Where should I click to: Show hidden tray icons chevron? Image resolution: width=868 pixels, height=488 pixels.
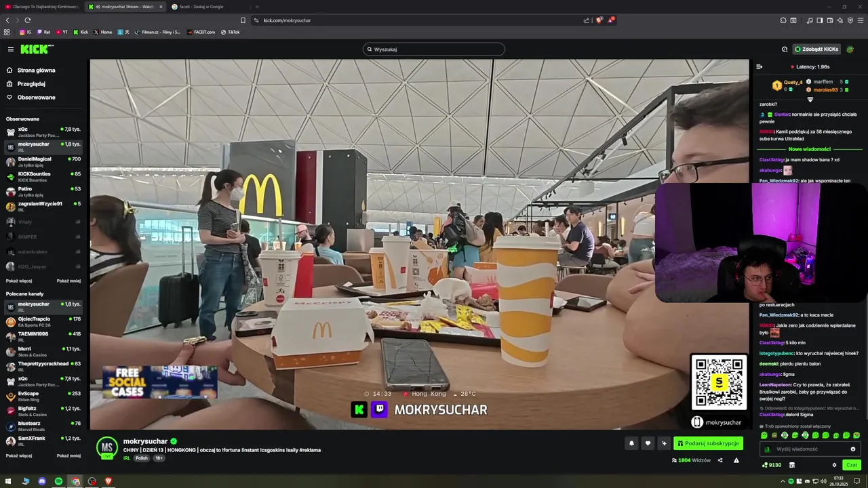click(x=783, y=481)
